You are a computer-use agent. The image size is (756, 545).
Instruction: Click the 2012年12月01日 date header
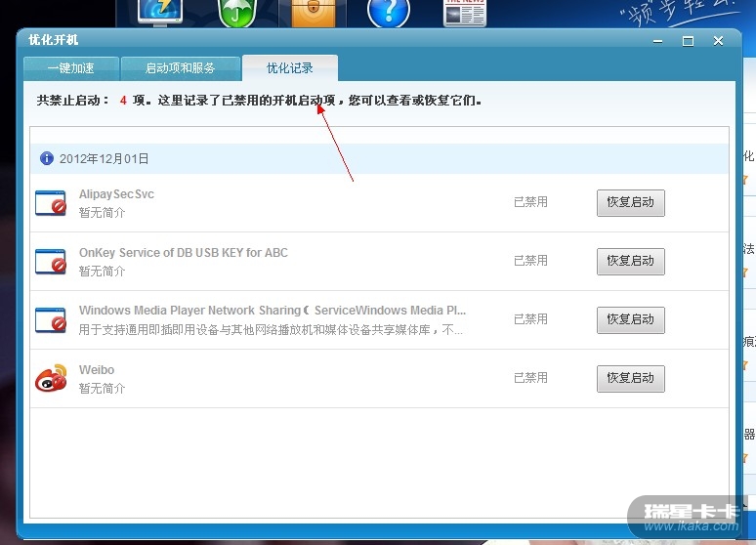click(105, 158)
